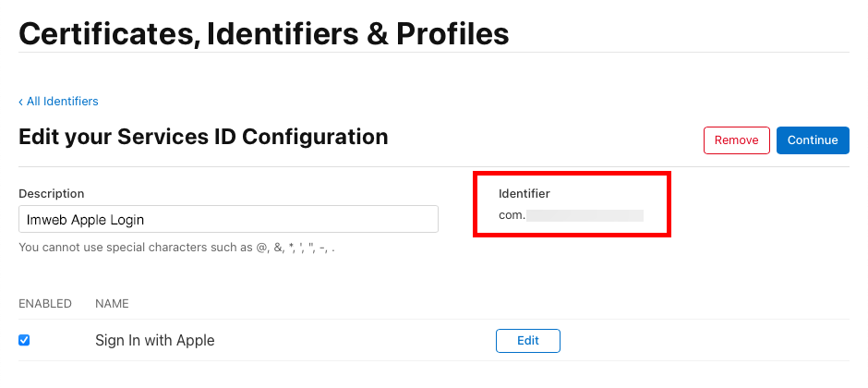Image resolution: width=868 pixels, height=388 pixels.
Task: Select the Sign In with Apple capability name
Action: tap(154, 340)
